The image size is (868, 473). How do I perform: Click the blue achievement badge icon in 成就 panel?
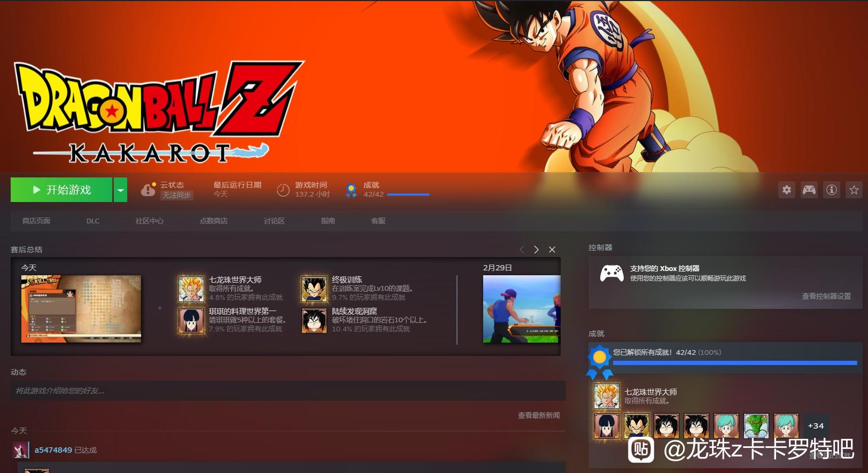600,362
